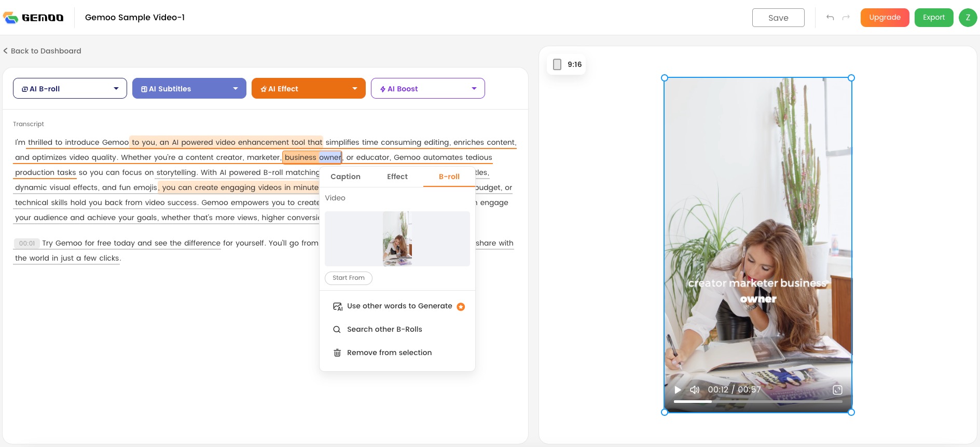Screen dimensions: 980x447
Task: Click 'the world in just a few clicks' text
Action: (x=67, y=258)
